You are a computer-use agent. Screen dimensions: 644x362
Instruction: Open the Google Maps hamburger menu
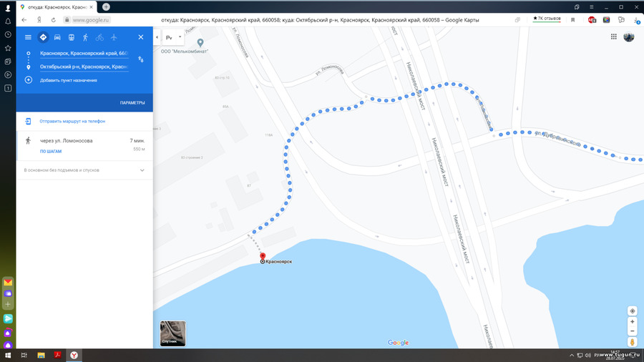pos(28,37)
